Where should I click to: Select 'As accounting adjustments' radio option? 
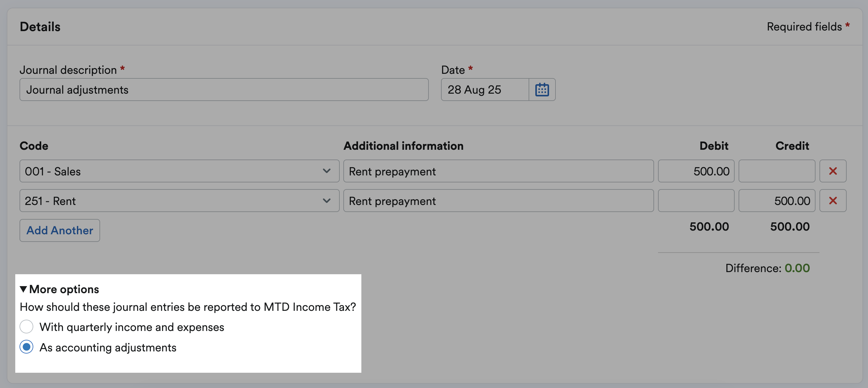[26, 347]
